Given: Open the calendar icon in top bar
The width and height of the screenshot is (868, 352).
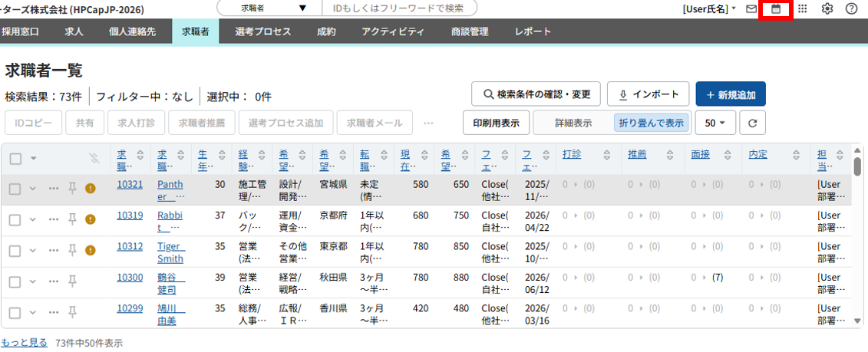Looking at the screenshot, I should [x=776, y=9].
